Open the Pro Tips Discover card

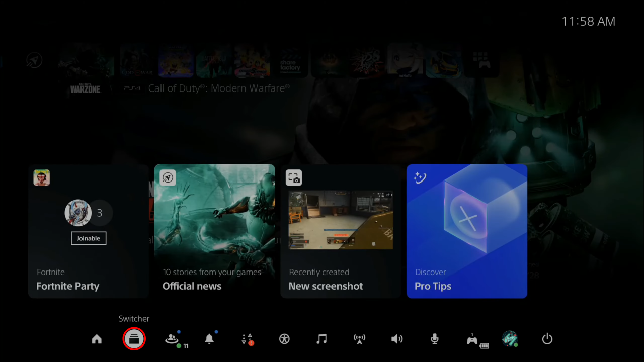point(466,231)
